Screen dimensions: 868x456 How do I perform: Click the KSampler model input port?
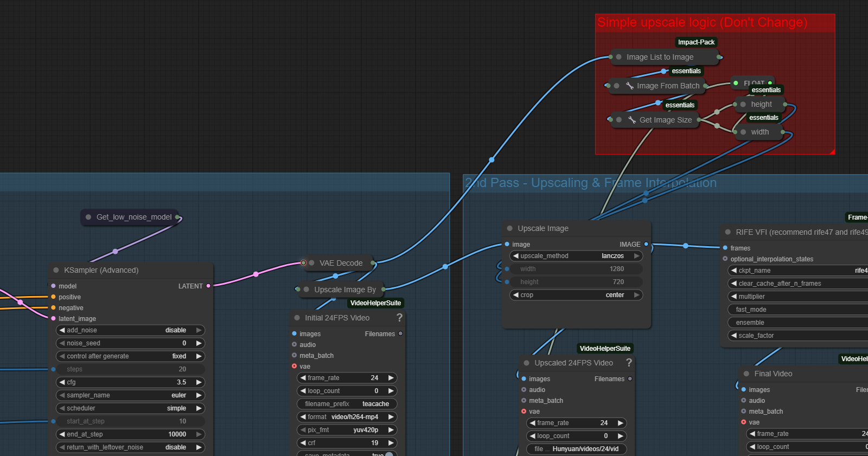point(53,286)
